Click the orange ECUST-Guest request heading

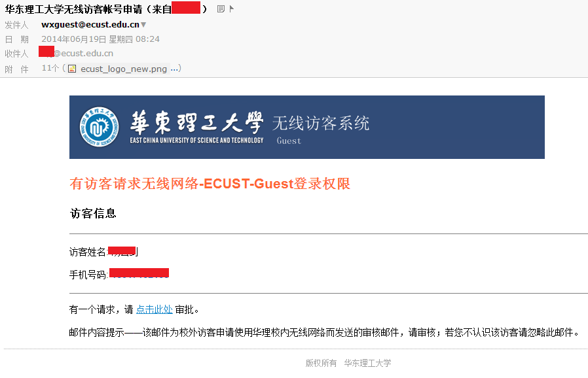(x=210, y=184)
